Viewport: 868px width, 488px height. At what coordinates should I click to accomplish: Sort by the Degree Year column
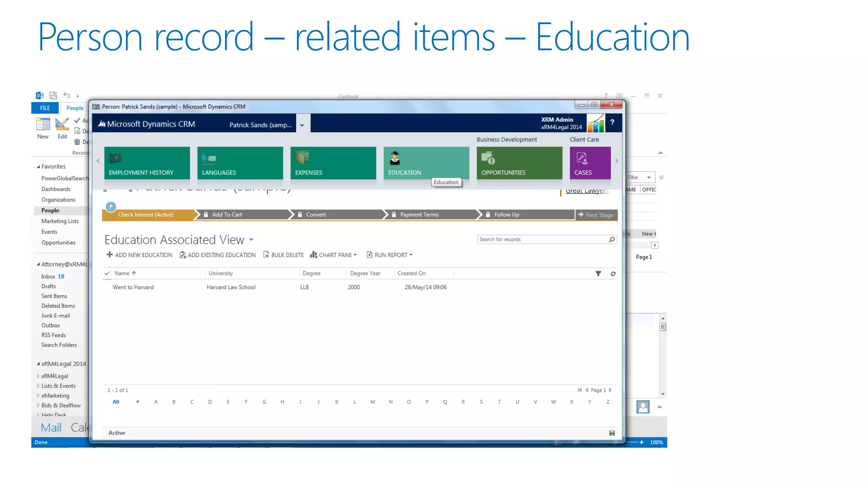[x=365, y=273]
